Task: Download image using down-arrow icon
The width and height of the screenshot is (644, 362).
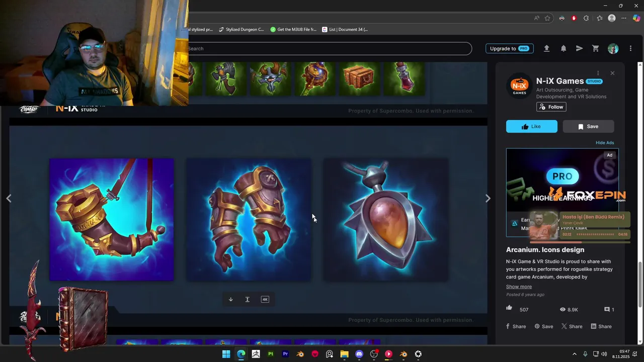Action: (231, 299)
